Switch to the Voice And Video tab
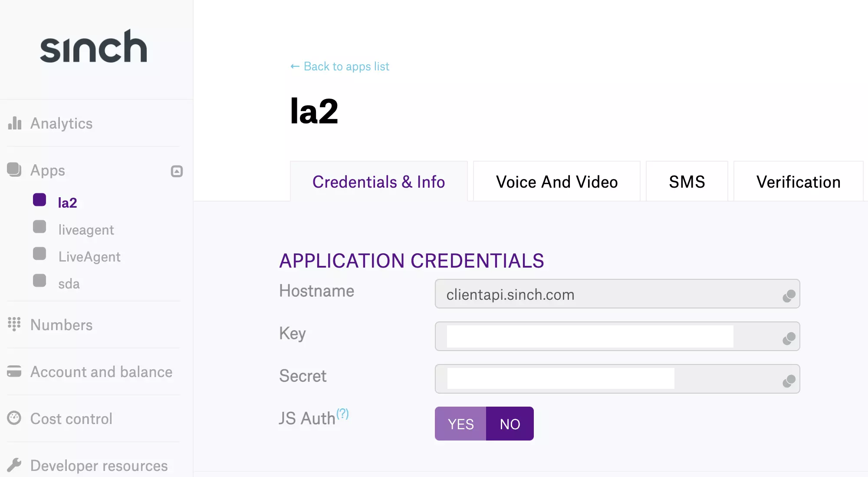This screenshot has width=868, height=477. (x=556, y=182)
